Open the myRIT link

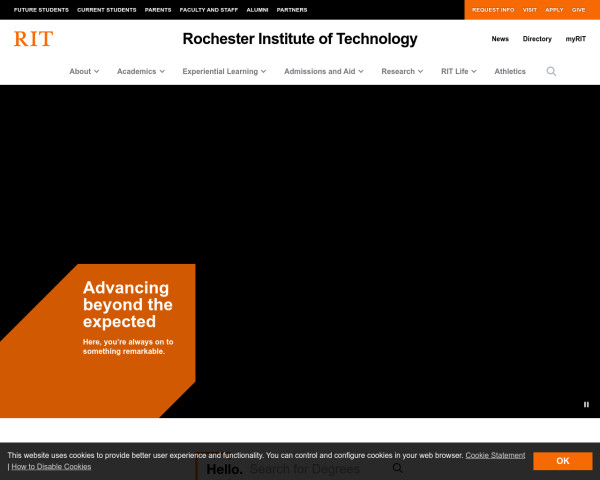pyautogui.click(x=576, y=39)
